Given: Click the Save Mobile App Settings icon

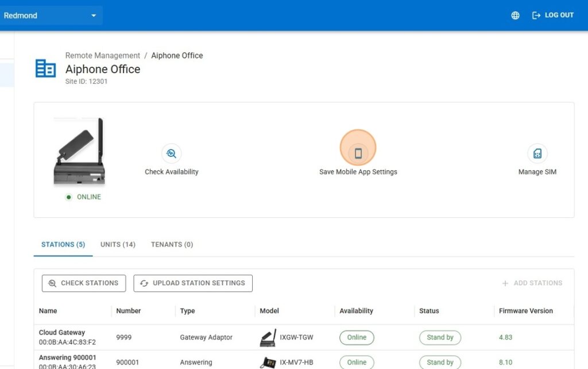Looking at the screenshot, I should pyautogui.click(x=358, y=153).
